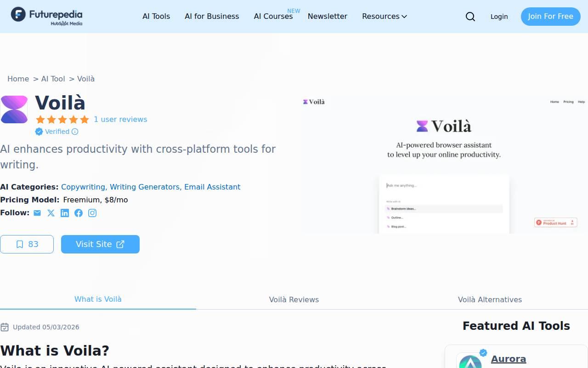Open the AI Tools menu item
588x368 pixels.
[156, 17]
